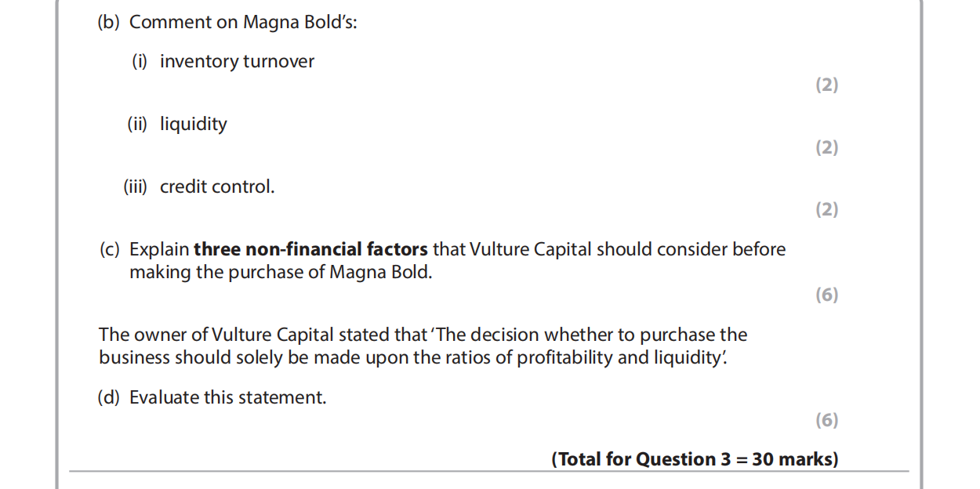
Task: Click the 'Total for Question 3 = 30 marks' text
Action: pyautogui.click(x=695, y=459)
